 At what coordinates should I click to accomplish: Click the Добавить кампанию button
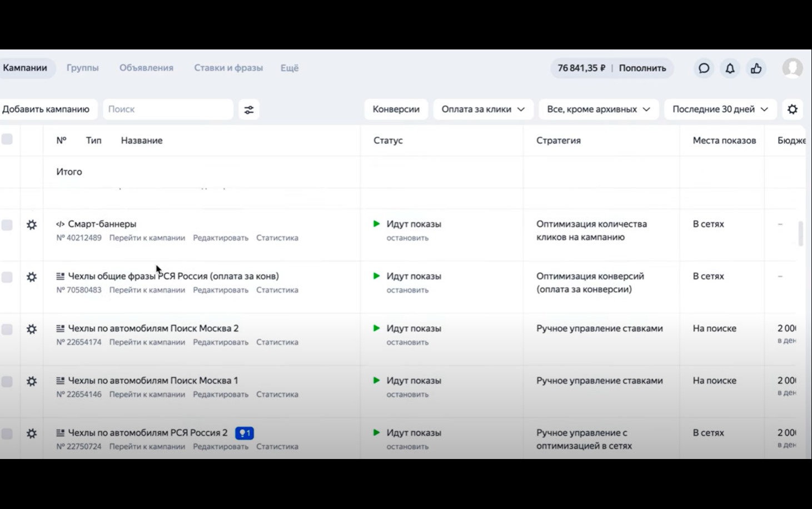pos(46,109)
